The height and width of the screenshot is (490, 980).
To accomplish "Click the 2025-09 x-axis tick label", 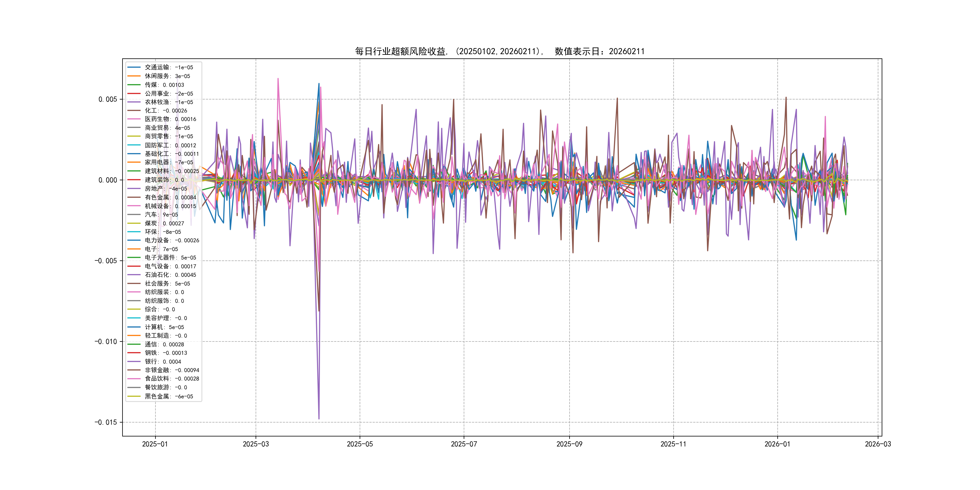I will [x=569, y=444].
